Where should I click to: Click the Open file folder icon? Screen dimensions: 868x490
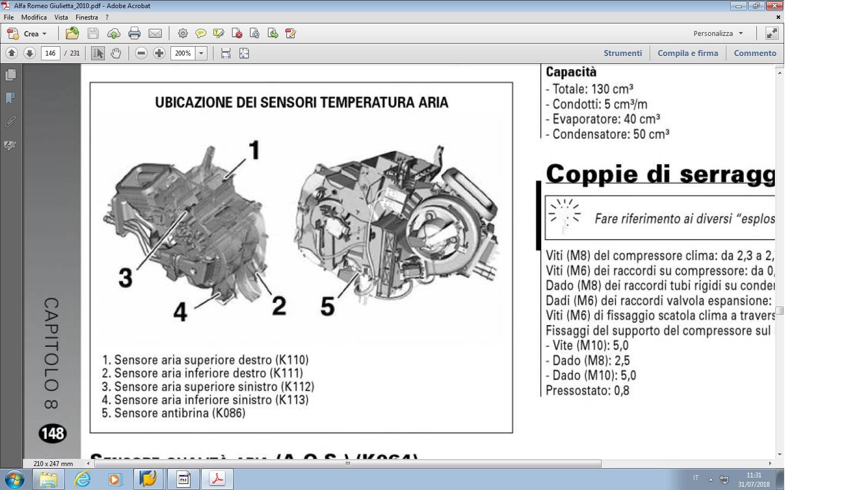[x=72, y=33]
